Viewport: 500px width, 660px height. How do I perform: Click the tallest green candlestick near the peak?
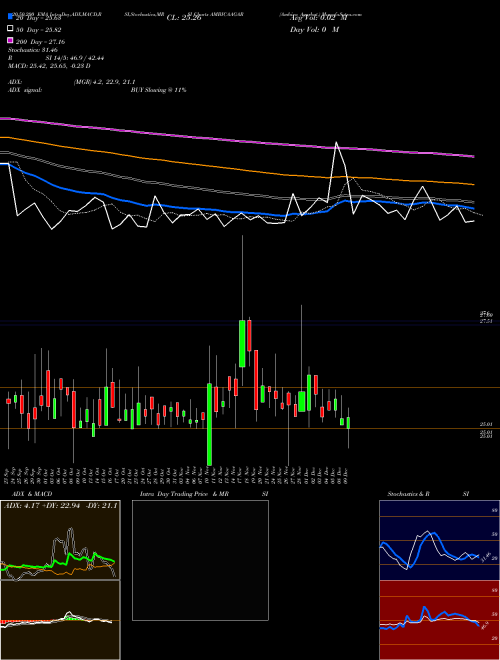pyautogui.click(x=242, y=343)
